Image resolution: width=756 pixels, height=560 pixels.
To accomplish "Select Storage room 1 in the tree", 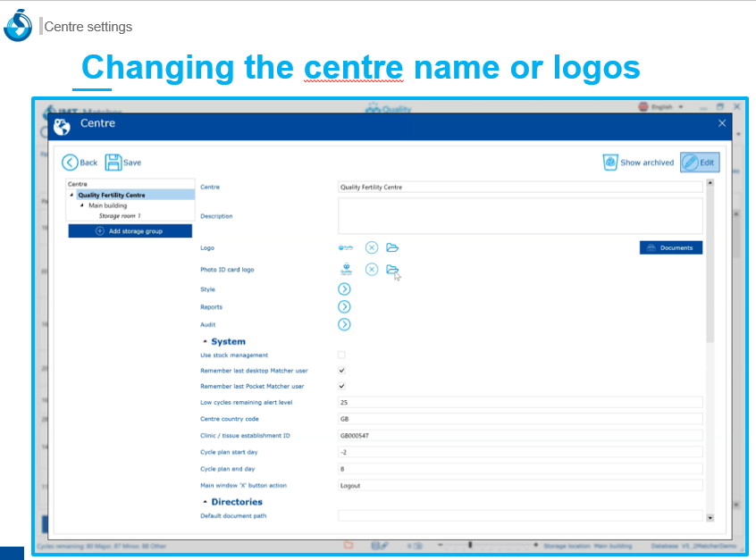I will coord(120,215).
